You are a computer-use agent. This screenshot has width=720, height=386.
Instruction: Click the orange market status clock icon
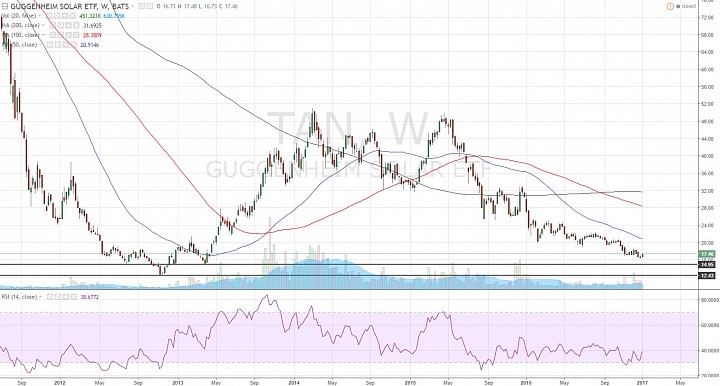(x=669, y=6)
